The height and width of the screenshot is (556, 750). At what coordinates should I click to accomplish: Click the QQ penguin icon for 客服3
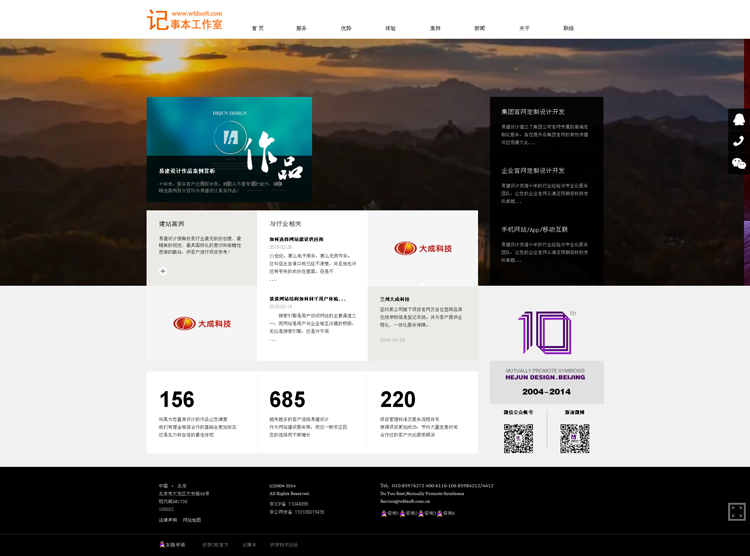pos(421,513)
